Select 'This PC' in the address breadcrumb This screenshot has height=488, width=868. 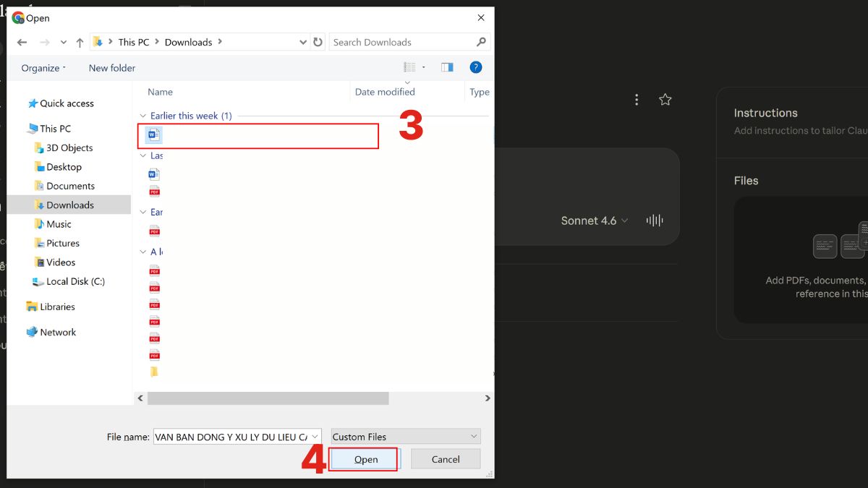point(134,42)
